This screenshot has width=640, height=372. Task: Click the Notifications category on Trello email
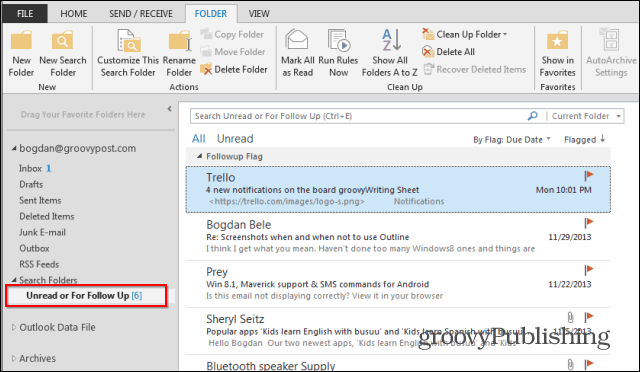(419, 201)
